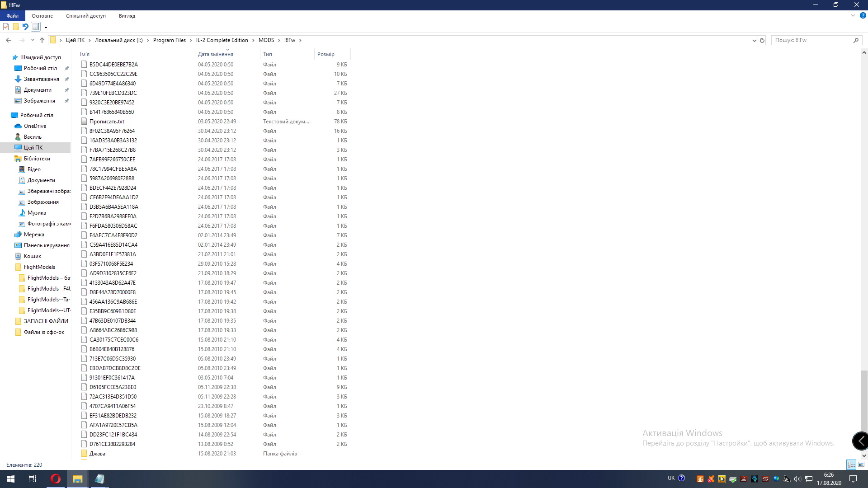Image resolution: width=868 pixels, height=488 pixels.
Task: Open the Help question mark icon
Action: tap(863, 15)
